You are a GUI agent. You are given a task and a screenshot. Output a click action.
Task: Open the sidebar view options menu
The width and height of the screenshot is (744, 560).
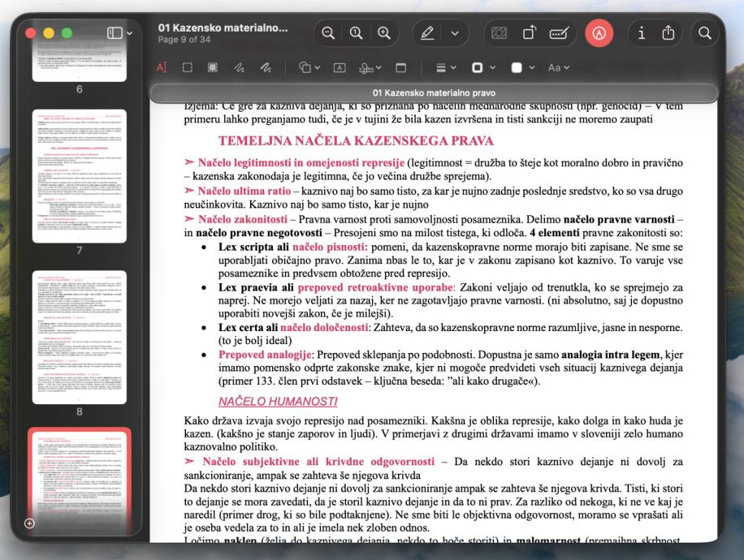pyautogui.click(x=119, y=32)
